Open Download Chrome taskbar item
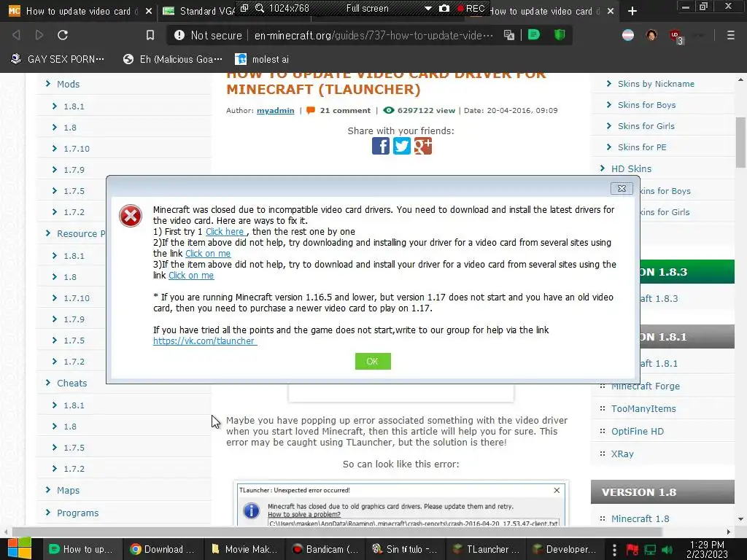The height and width of the screenshot is (560, 747). (x=163, y=549)
